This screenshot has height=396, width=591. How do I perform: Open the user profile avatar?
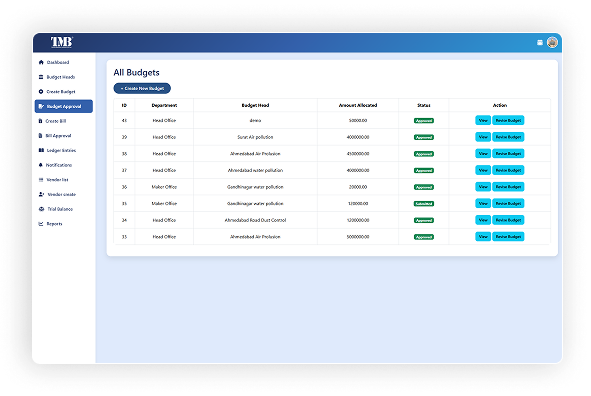[x=552, y=42]
